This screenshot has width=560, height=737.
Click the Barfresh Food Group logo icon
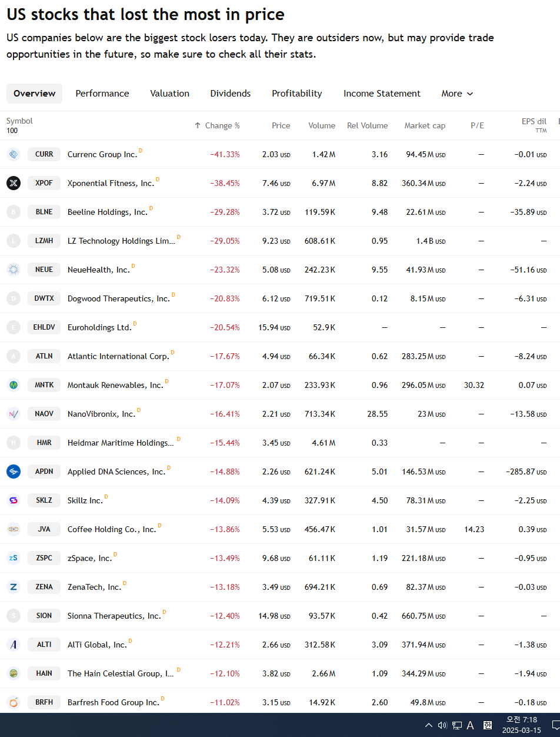tap(14, 702)
